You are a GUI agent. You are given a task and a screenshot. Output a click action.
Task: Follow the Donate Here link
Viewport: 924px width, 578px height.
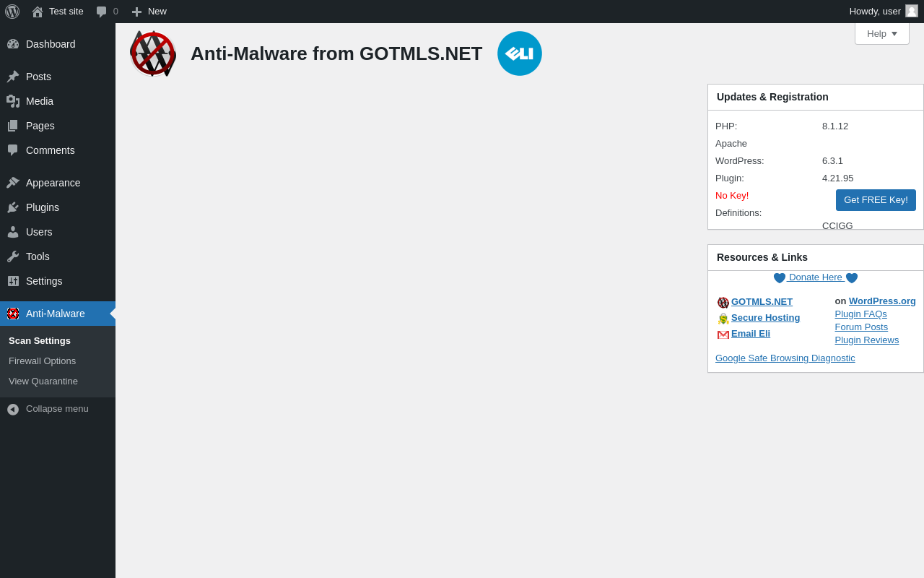coord(816,277)
